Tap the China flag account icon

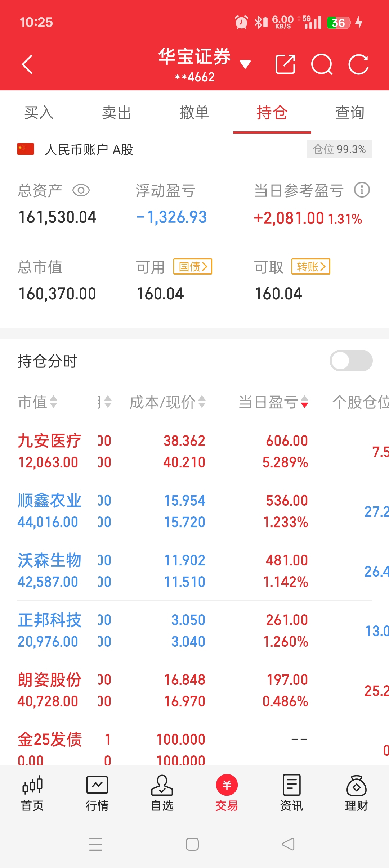point(26,149)
